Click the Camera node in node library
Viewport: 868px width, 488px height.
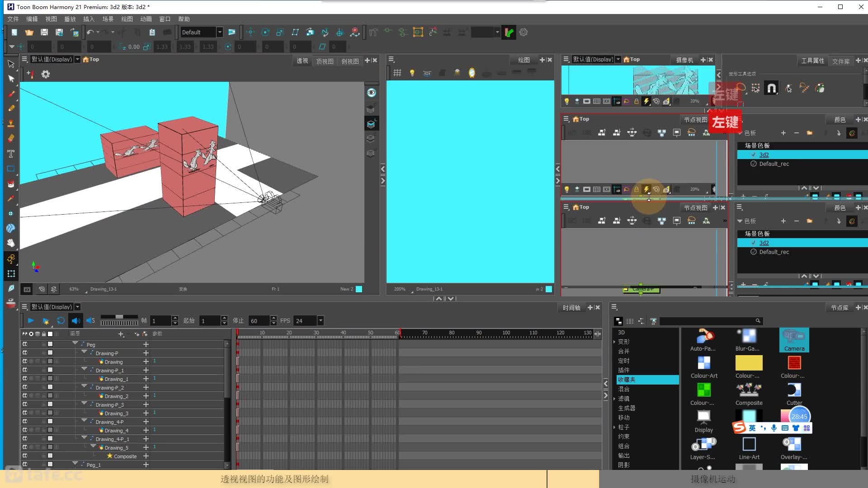[794, 340]
